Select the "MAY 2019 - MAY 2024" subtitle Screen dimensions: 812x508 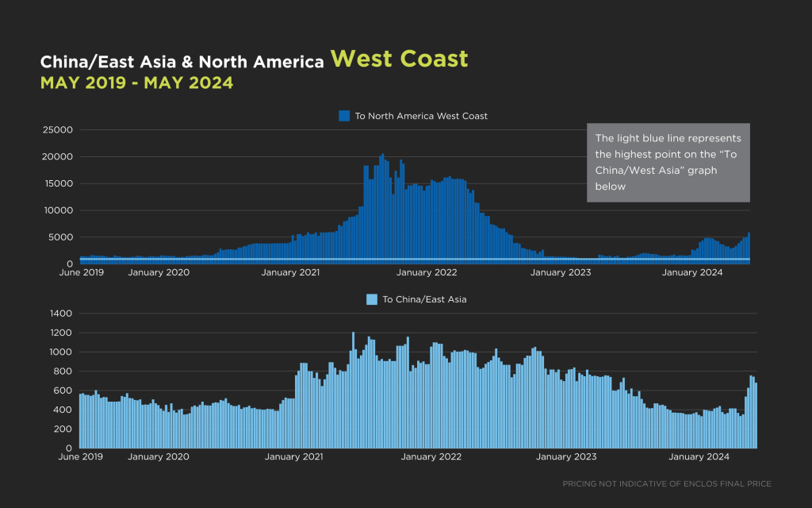136,83
